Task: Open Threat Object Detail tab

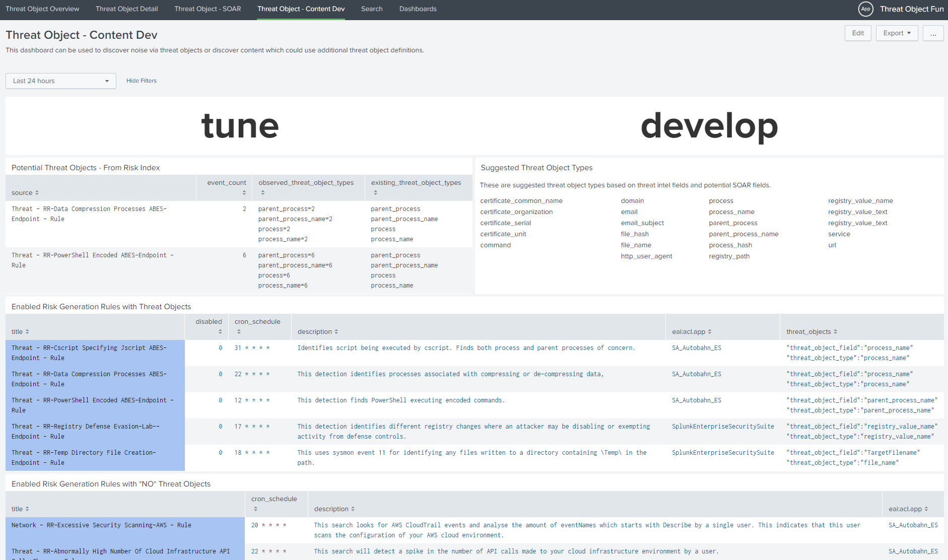Action: click(127, 9)
